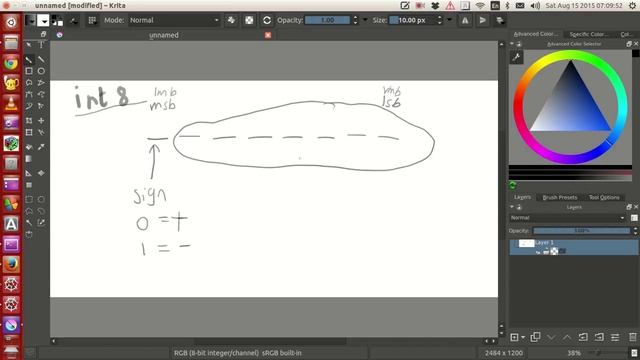Toggle Horizontal Mirror tool
The width and height of the screenshot is (640, 360).
(465, 20)
